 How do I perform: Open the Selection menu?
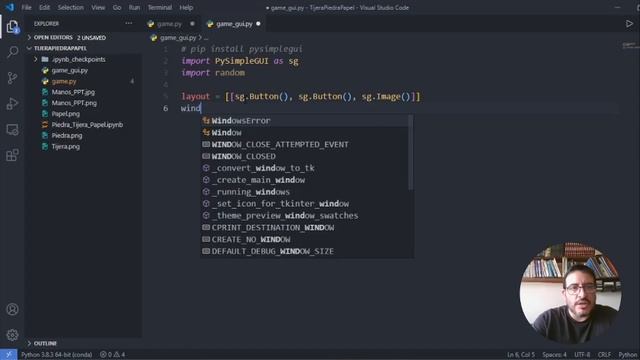71,7
